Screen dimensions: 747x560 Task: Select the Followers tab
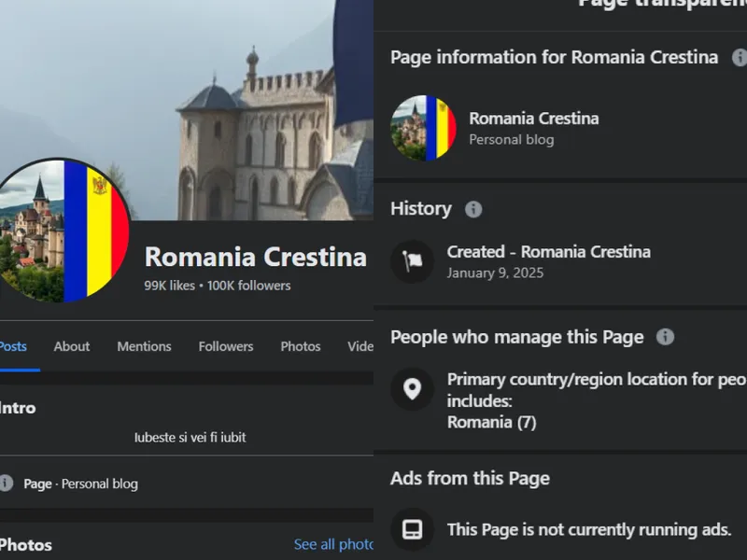pyautogui.click(x=226, y=346)
